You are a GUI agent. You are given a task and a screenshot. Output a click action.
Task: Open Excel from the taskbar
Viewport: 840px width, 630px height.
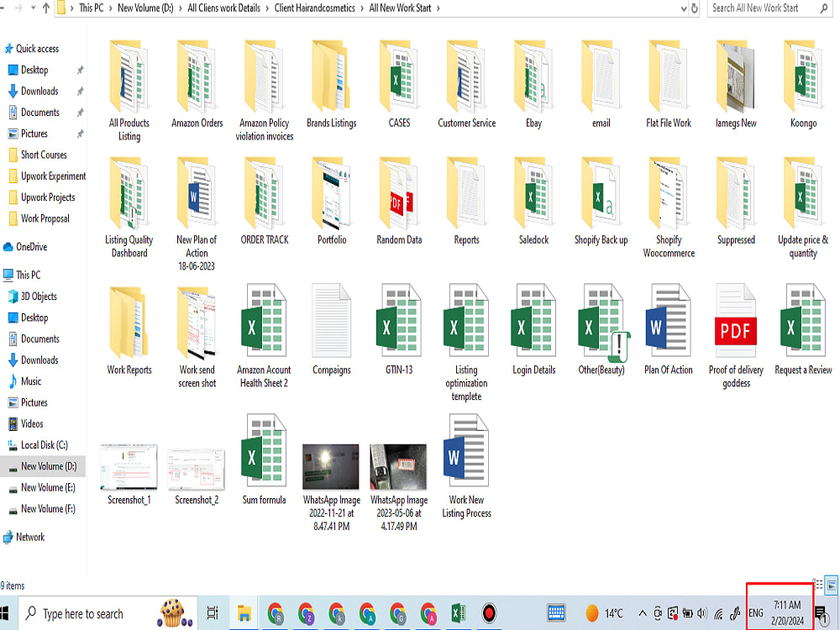[459, 613]
